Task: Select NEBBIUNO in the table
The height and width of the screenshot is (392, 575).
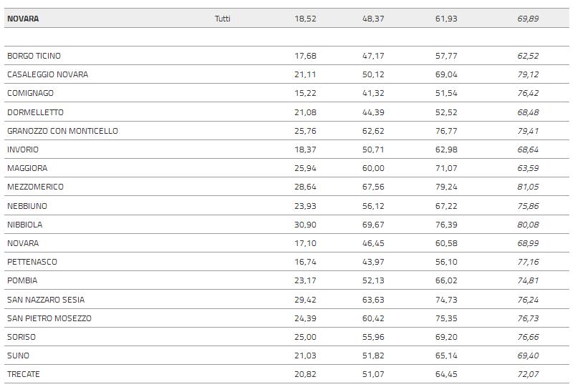Action: pos(27,206)
